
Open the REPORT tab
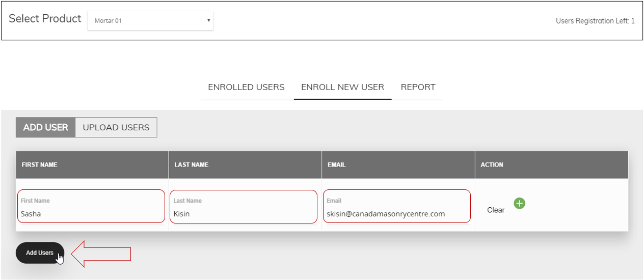click(418, 87)
